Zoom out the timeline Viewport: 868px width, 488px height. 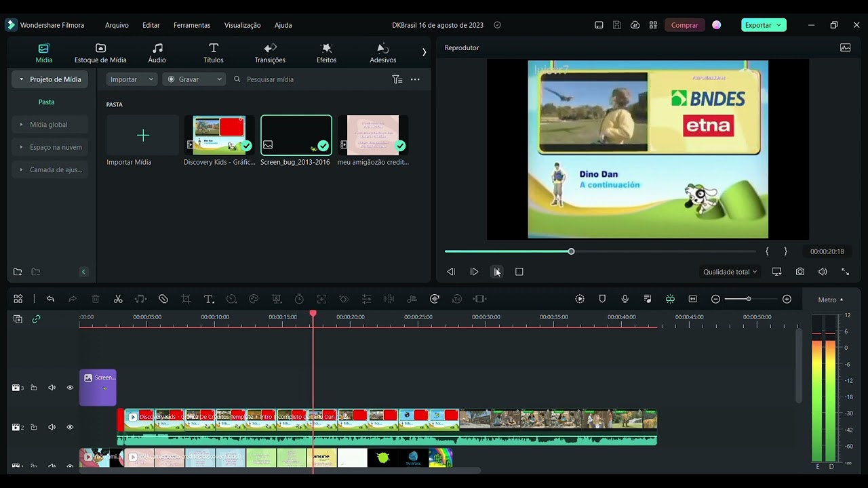point(715,299)
